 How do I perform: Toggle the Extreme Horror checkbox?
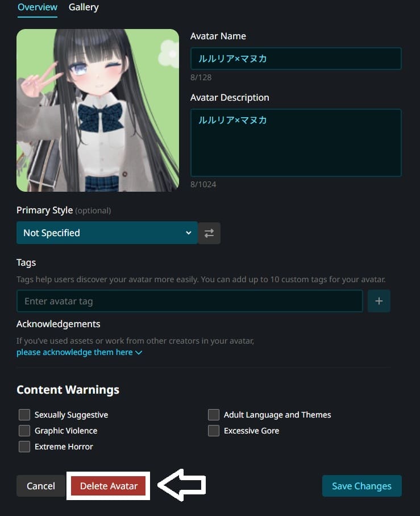(24, 447)
